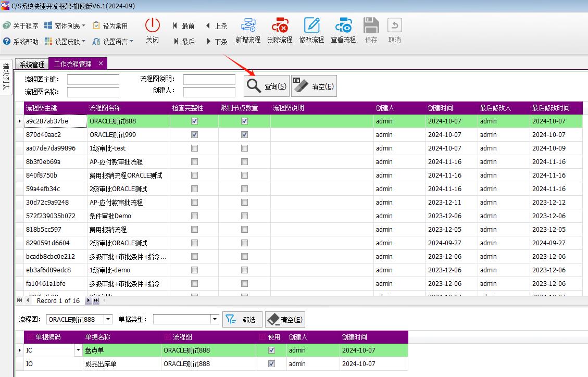The image size is (588, 377).
Task: Click the 筛选 filter button
Action: point(242,320)
